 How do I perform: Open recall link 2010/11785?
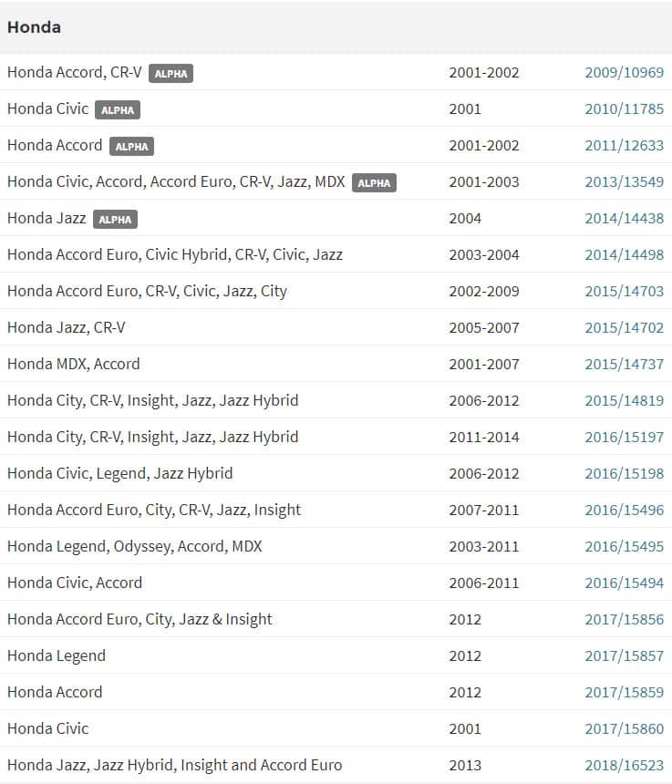coord(624,109)
